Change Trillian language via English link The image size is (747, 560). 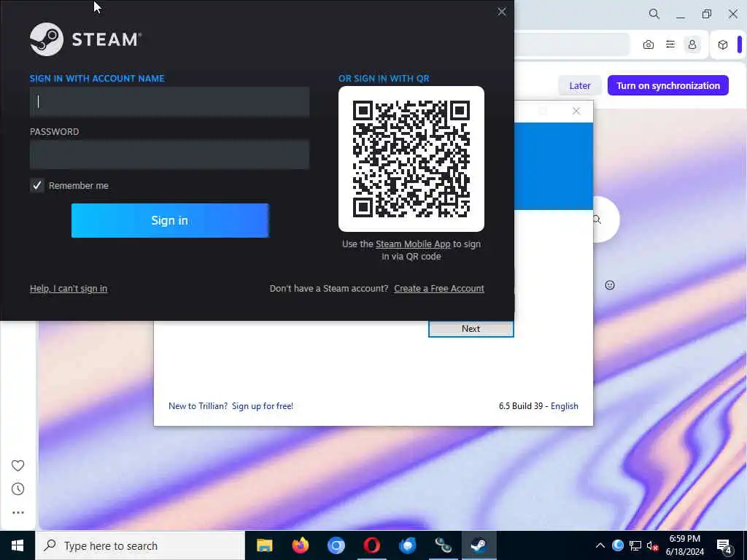pos(564,406)
